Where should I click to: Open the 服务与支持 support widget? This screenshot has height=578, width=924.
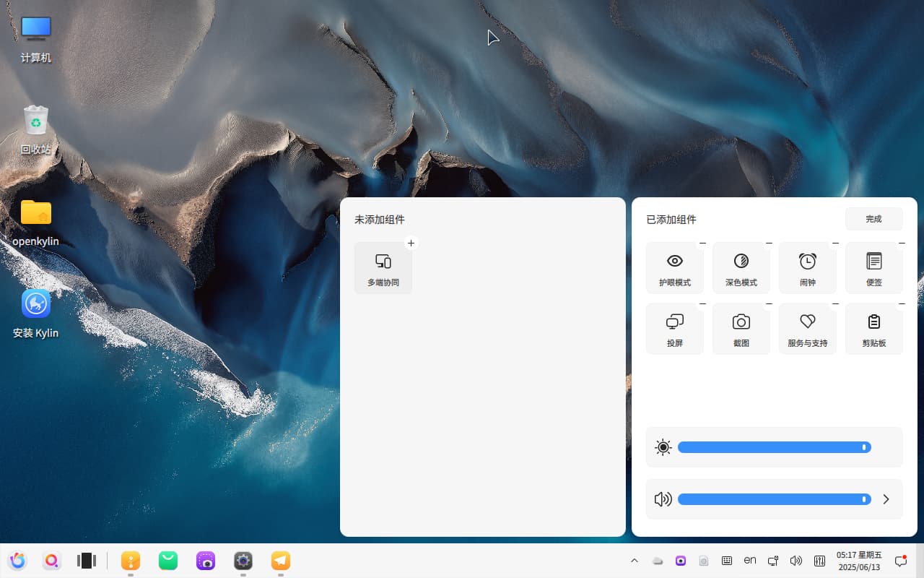(807, 329)
